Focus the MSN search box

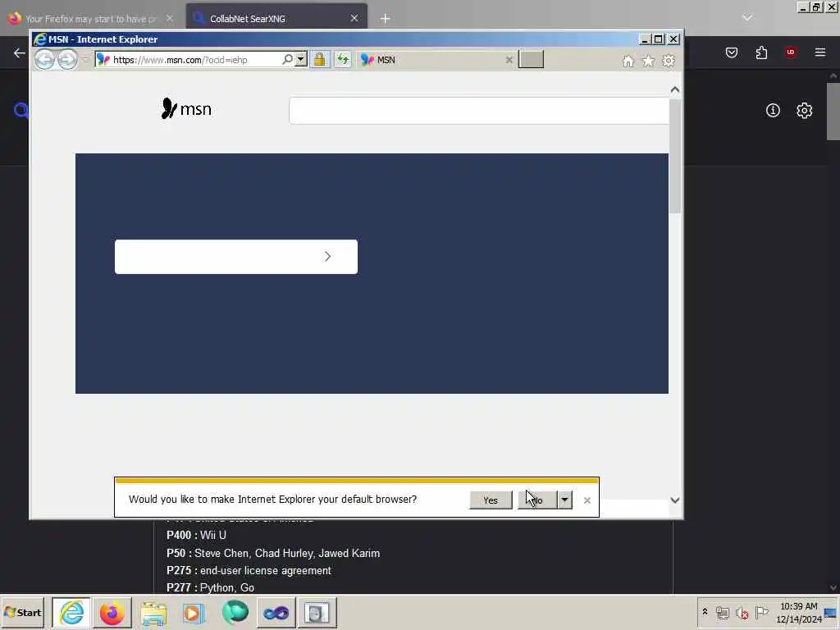tap(478, 111)
